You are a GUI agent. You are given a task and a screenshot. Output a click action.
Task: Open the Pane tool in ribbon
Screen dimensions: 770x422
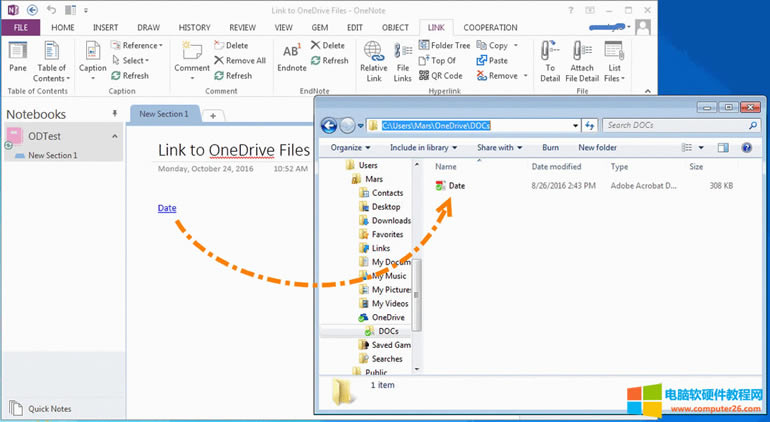click(18, 58)
